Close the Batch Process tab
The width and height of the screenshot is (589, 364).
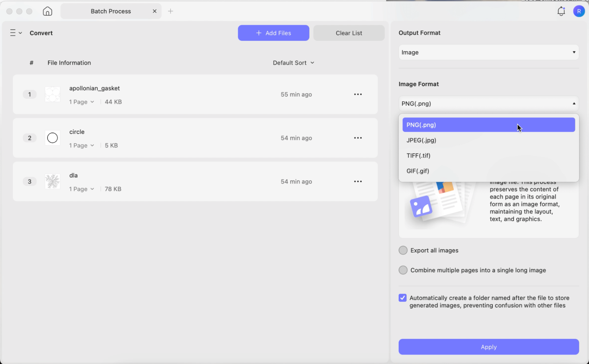[x=154, y=11]
